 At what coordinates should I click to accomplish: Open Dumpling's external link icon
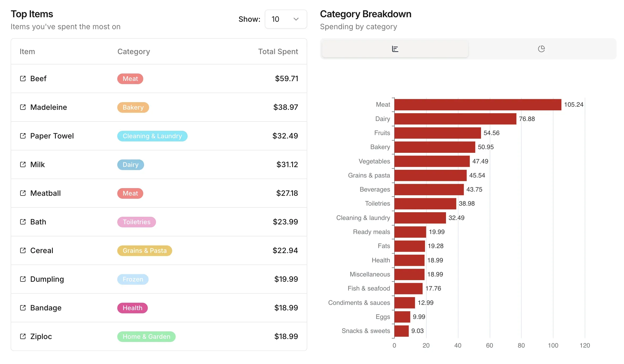(x=23, y=279)
